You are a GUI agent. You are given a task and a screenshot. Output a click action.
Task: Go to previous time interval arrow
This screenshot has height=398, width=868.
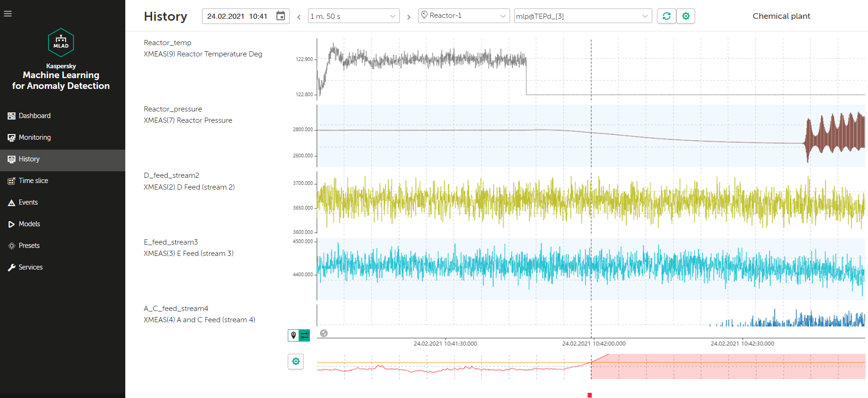pyautogui.click(x=299, y=17)
